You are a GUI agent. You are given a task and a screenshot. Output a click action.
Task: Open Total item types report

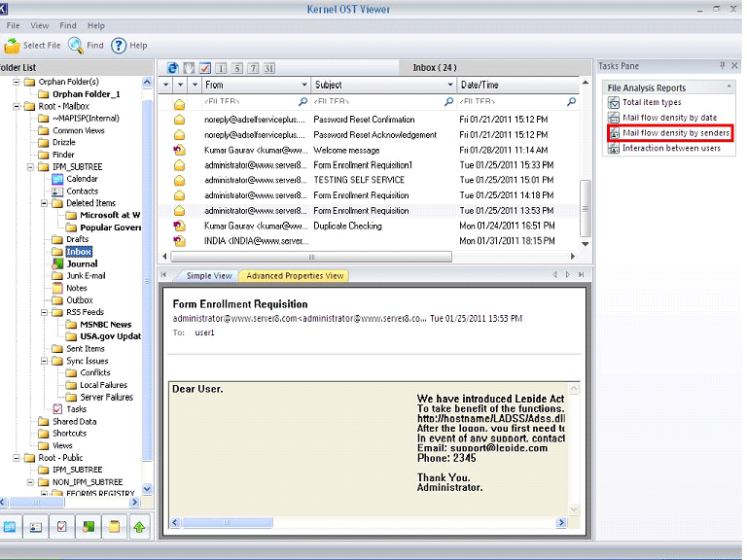coord(652,102)
